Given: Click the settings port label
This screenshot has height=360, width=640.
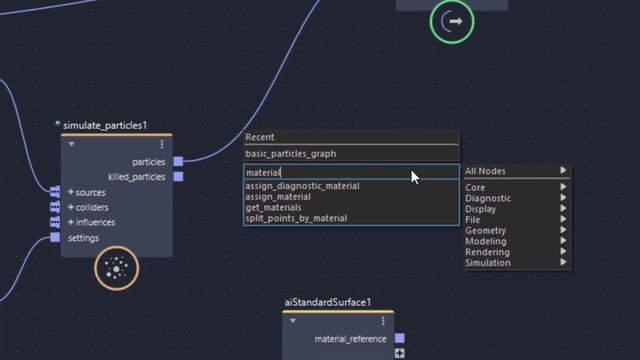Looking at the screenshot, I should pyautogui.click(x=83, y=238).
